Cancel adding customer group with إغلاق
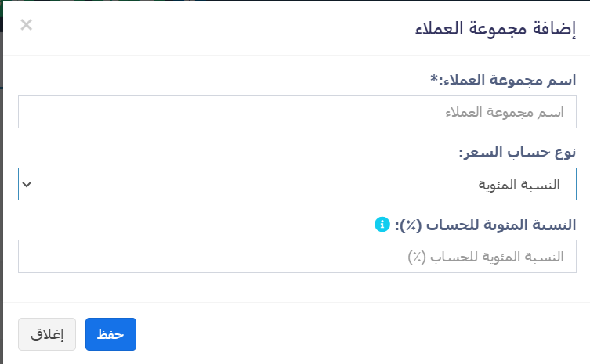590x364 pixels. click(x=47, y=334)
